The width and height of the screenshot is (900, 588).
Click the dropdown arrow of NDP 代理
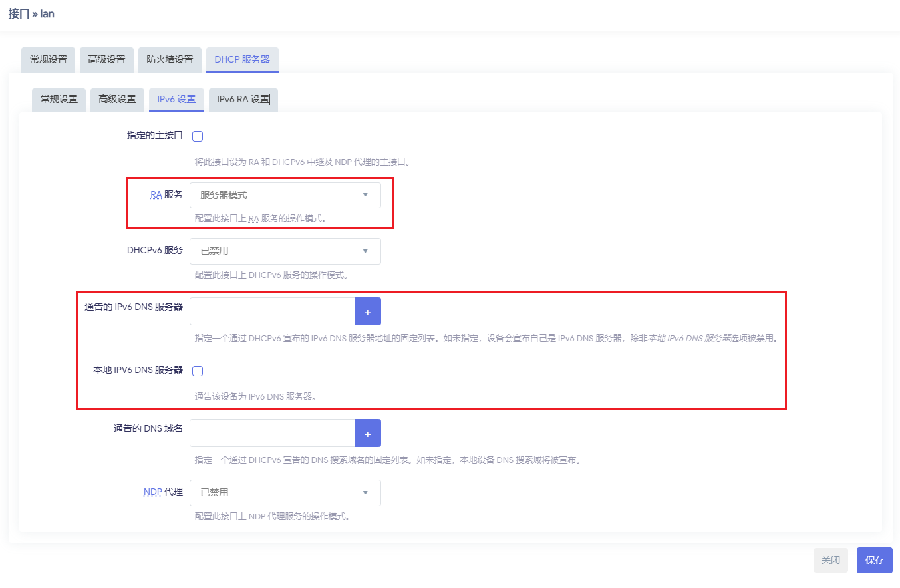tap(365, 492)
